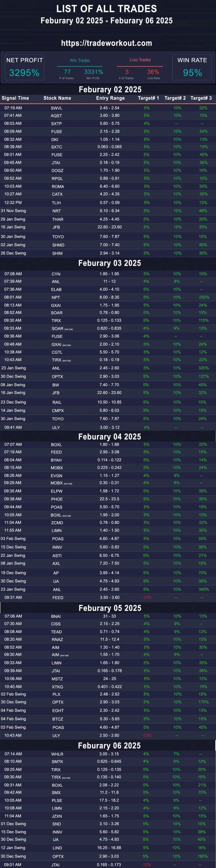Image resolution: width=216 pixels, height=868 pixels.
Task: Select the Loss Trades tab label
Action: (x=140, y=60)
